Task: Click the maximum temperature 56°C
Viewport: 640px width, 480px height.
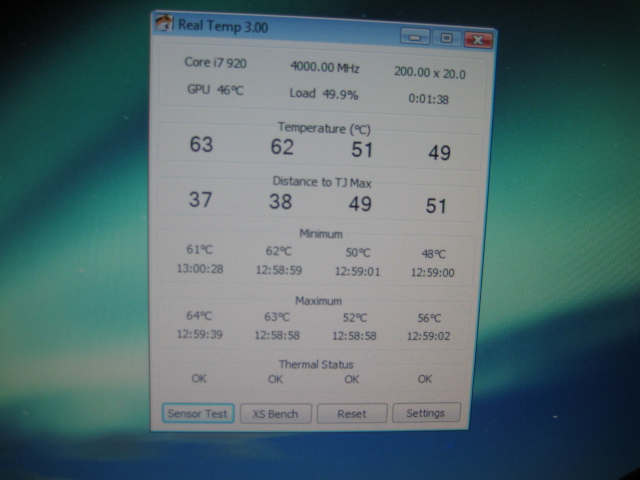Action: tap(429, 318)
